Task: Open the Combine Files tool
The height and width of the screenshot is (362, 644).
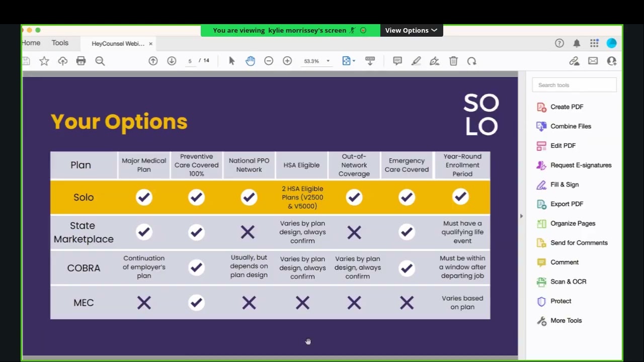Action: click(563, 126)
